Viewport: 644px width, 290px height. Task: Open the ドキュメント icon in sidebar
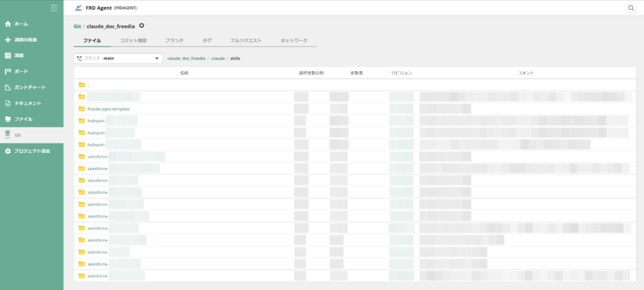tap(8, 103)
